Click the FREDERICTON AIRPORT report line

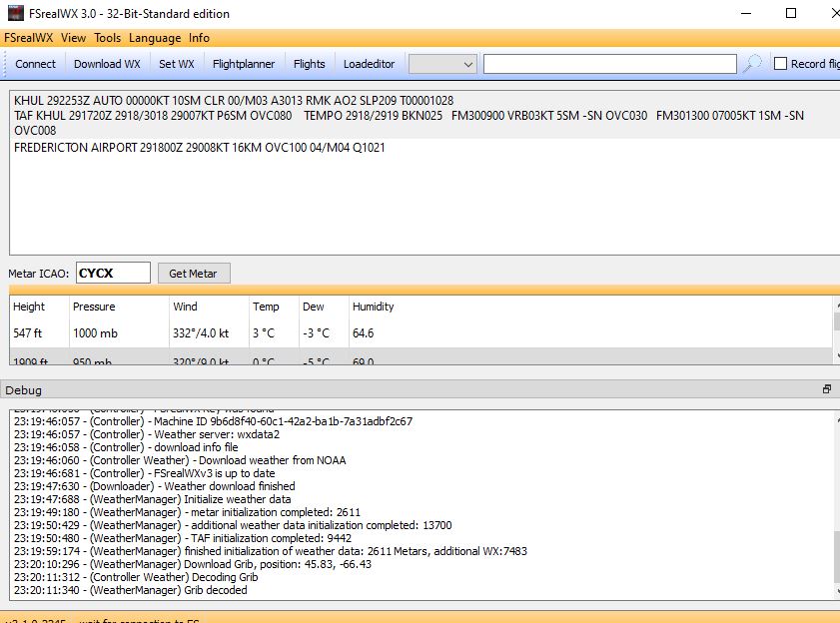coord(200,148)
